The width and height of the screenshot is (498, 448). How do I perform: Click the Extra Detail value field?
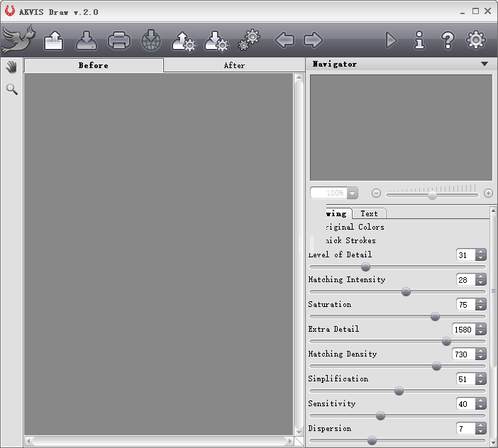[463, 330]
